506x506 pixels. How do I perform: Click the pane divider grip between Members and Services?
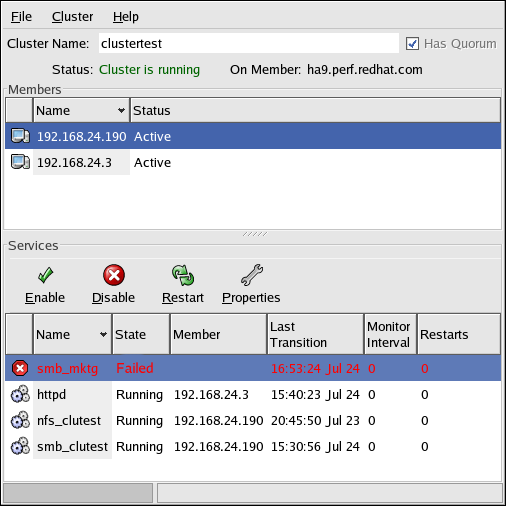(x=255, y=234)
